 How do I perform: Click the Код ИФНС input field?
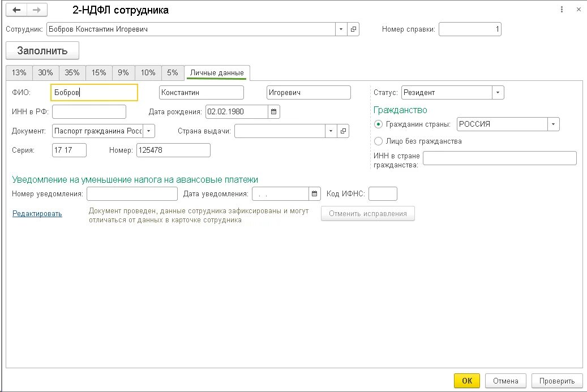(383, 194)
